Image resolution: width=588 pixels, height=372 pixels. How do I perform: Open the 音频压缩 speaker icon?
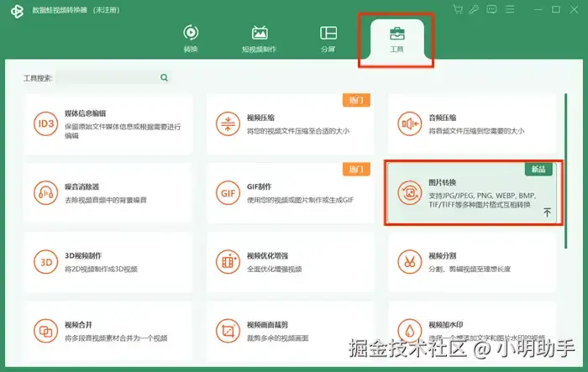pos(410,123)
